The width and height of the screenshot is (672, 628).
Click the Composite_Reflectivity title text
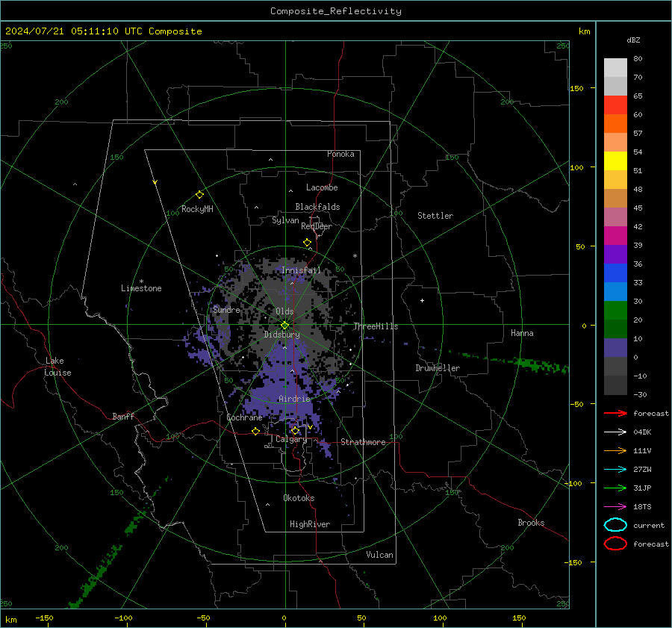(x=335, y=11)
